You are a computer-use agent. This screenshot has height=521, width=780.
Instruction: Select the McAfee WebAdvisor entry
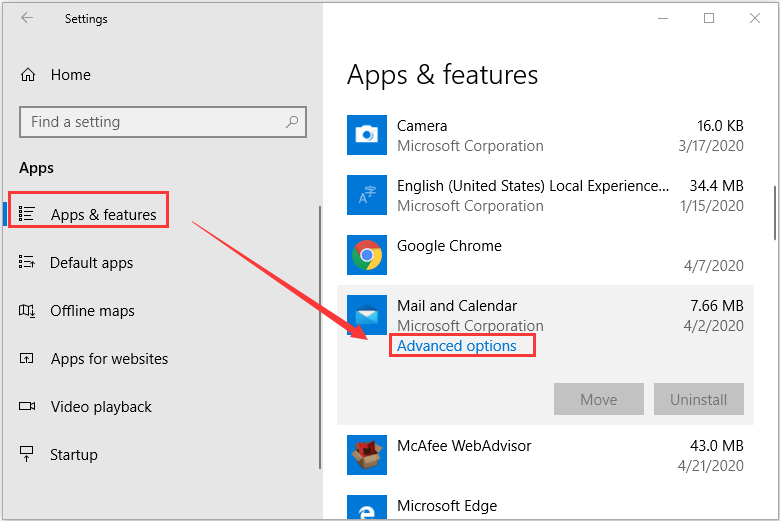[x=464, y=446]
